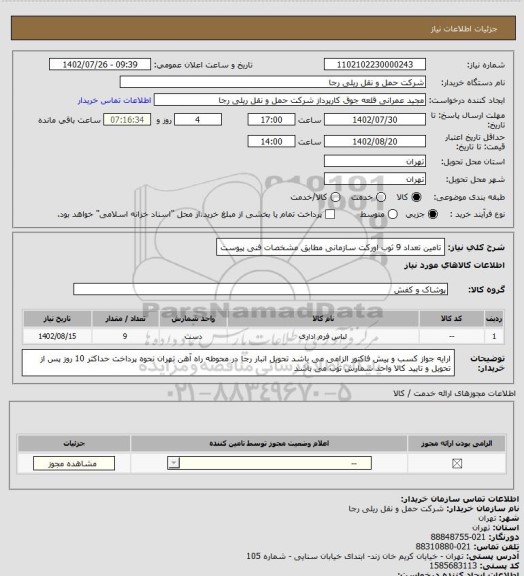This screenshot has width=524, height=576.
Task: Click the deadline time field 17:00
Action: pyautogui.click(x=271, y=120)
